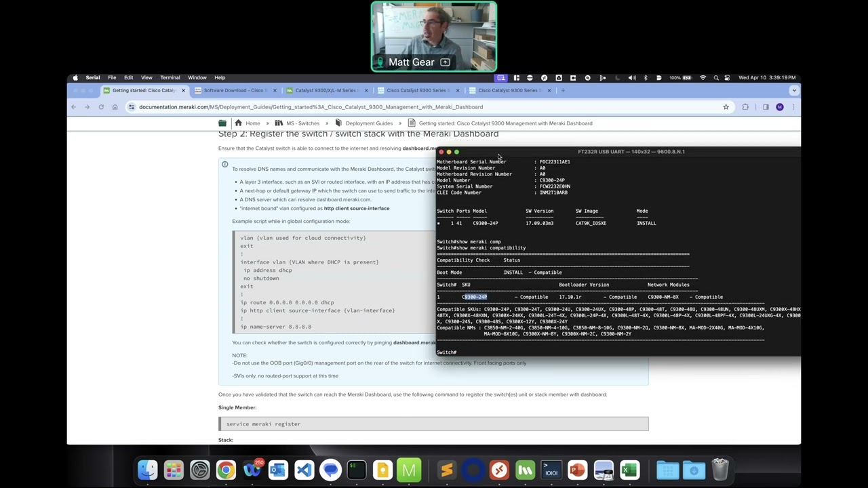Open the Wi-Fi status menu
This screenshot has width=868, height=488.
[x=703, y=78]
